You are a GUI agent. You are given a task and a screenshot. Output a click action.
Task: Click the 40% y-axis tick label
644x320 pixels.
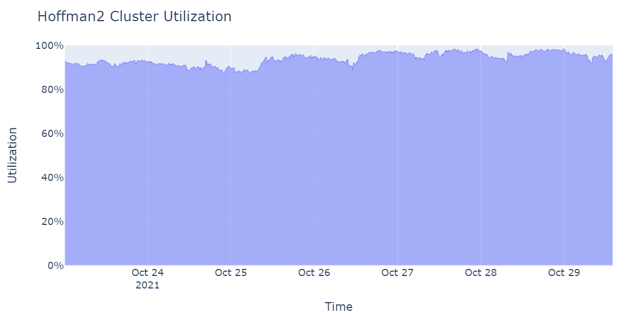(52, 177)
